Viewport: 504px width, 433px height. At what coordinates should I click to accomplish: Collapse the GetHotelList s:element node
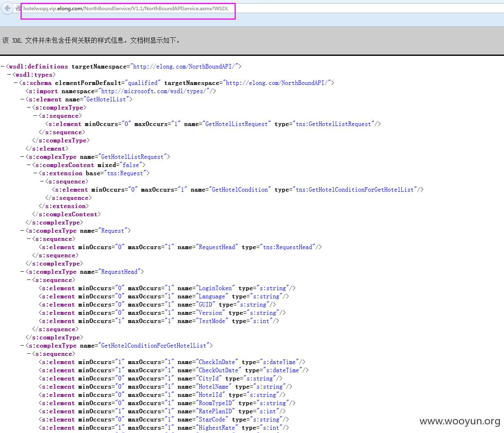pos(22,99)
